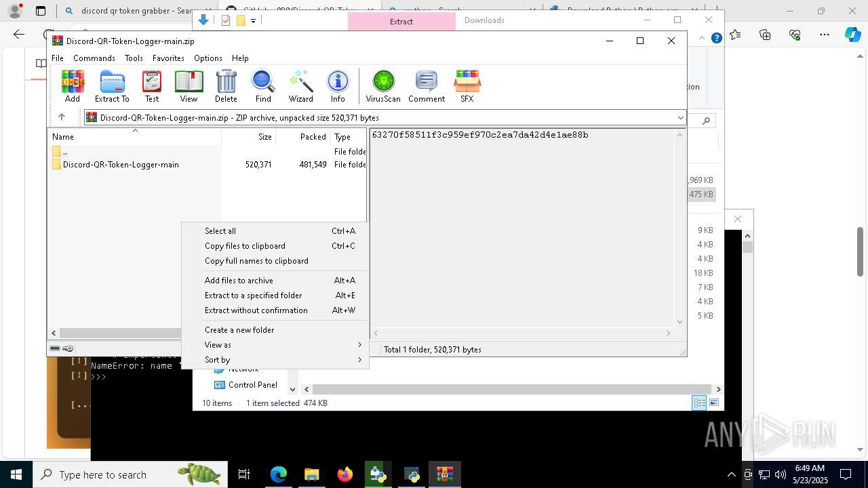The width and height of the screenshot is (868, 488).
Task: Open Microsoft Edge from the taskbar
Action: click(x=279, y=474)
